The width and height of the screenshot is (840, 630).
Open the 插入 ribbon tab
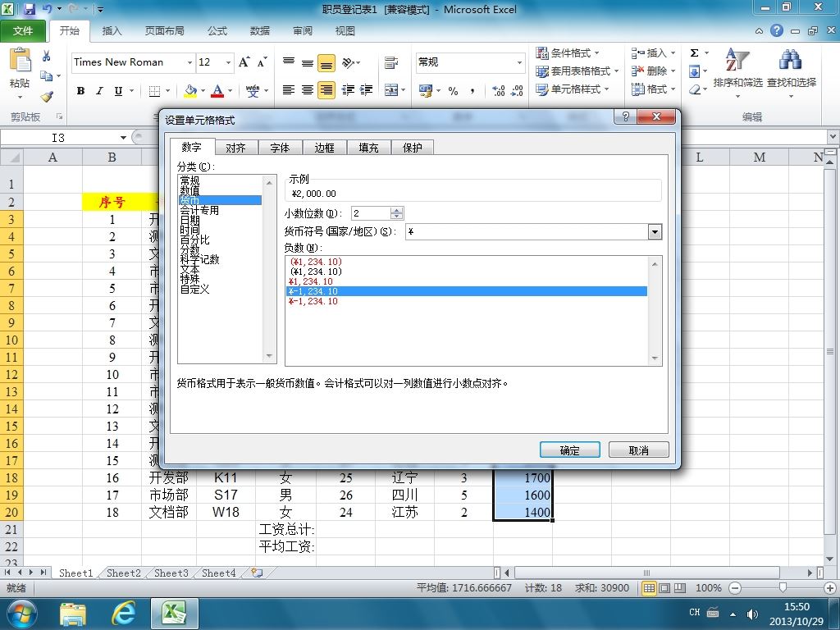pyautogui.click(x=112, y=31)
